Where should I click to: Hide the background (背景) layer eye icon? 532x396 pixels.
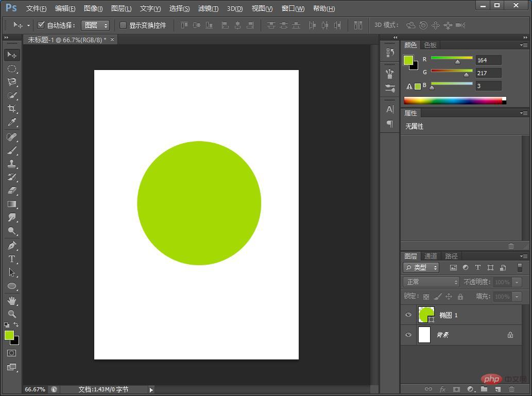408,335
